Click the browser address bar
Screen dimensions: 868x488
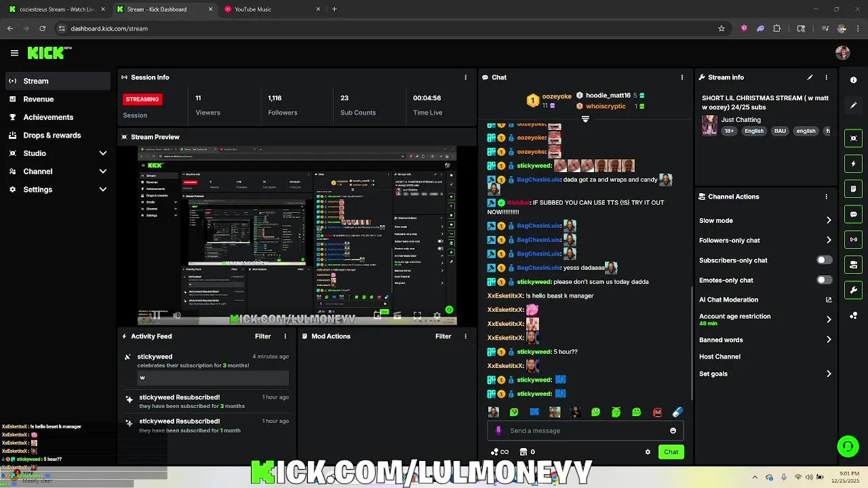[385, 28]
